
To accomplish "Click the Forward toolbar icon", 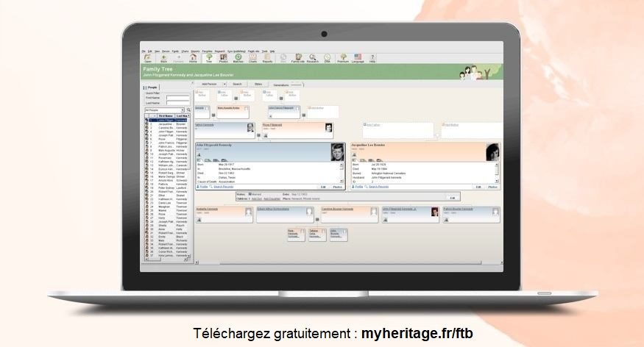I will pyautogui.click(x=178, y=58).
